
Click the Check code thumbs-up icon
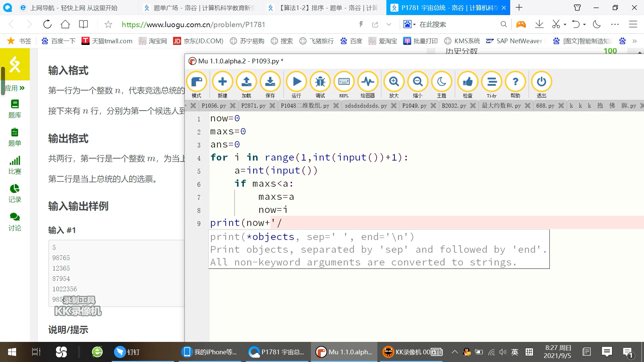(468, 82)
